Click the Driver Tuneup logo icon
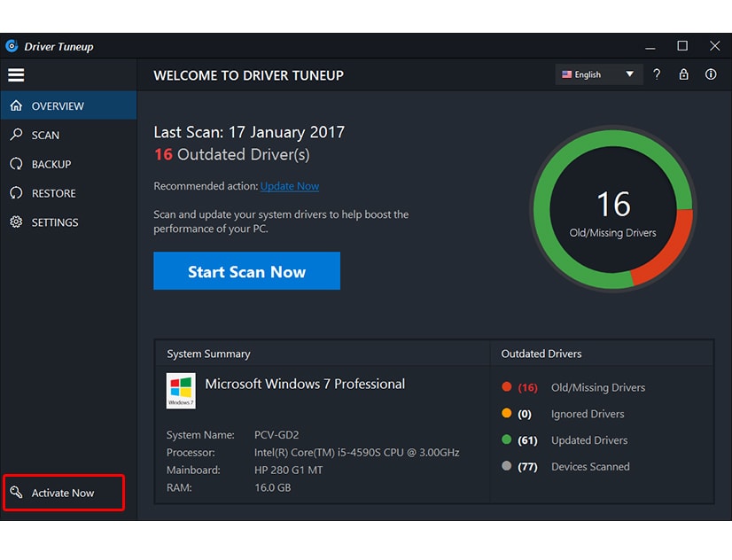 coord(12,46)
